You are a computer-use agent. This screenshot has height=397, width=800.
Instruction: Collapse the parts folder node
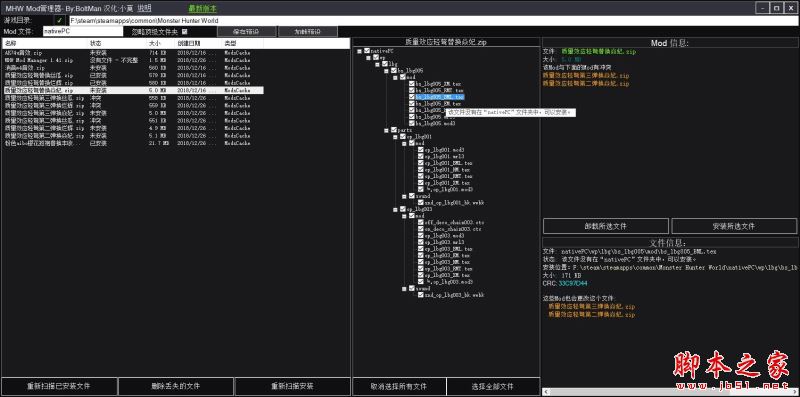[x=386, y=130]
